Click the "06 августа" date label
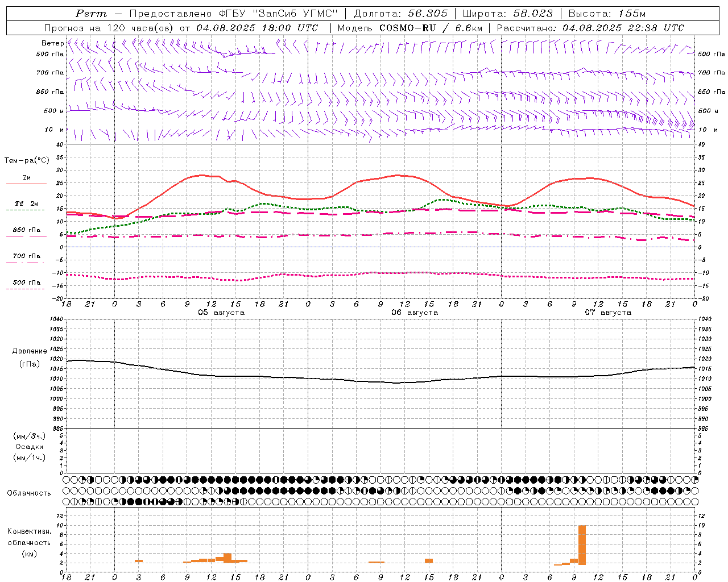The height and width of the screenshot is (582, 728). click(x=415, y=313)
